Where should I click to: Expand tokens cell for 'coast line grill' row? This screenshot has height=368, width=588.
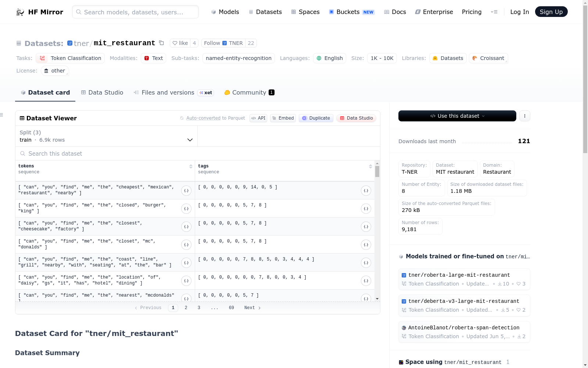[x=186, y=263]
